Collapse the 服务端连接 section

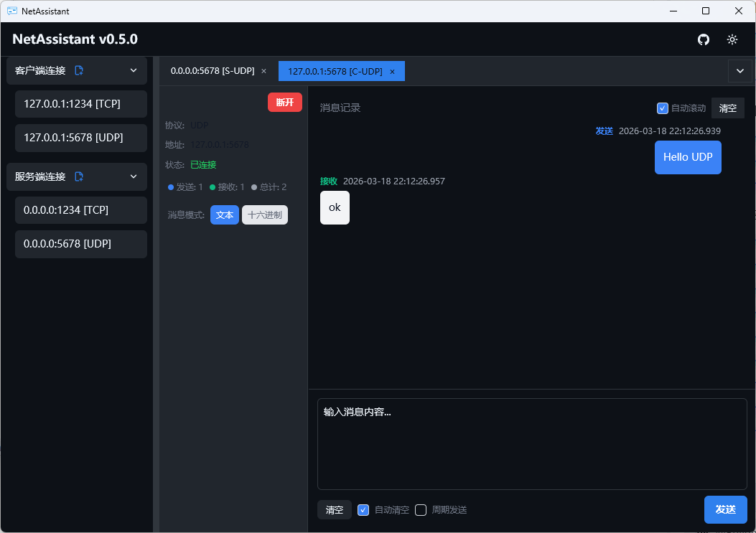point(133,176)
